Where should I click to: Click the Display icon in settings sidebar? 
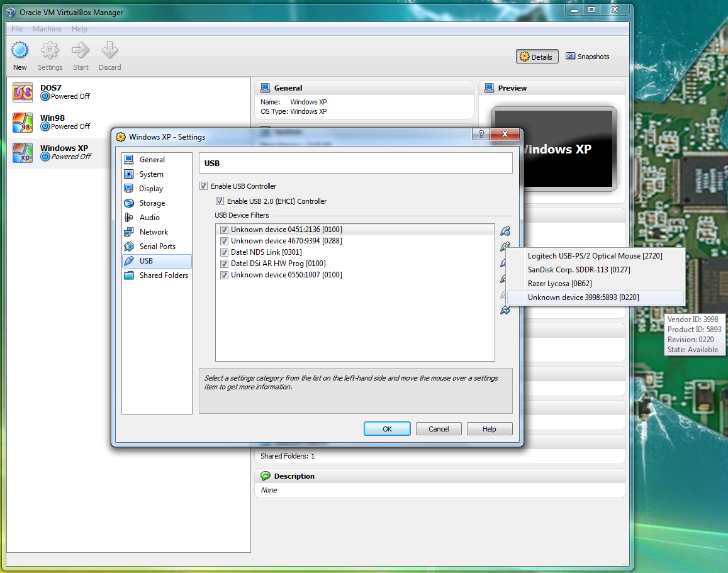129,188
